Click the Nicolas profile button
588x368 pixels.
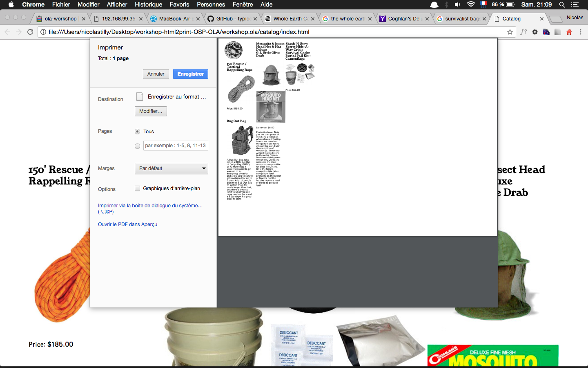tap(575, 18)
